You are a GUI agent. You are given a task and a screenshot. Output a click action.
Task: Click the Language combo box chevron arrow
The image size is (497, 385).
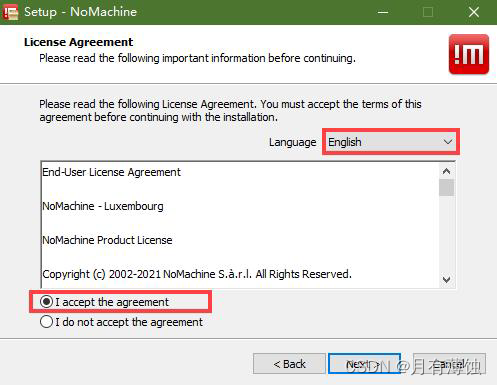(x=448, y=142)
